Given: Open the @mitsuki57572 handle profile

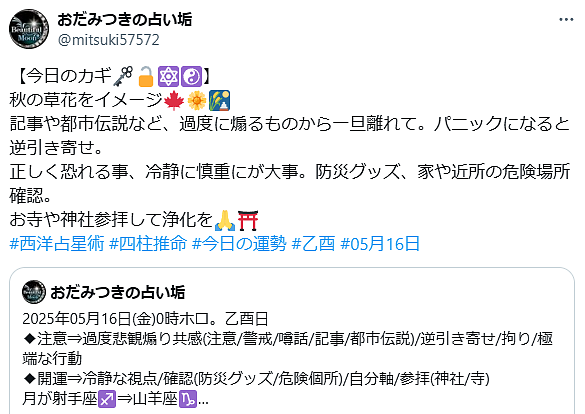Looking at the screenshot, I should tap(109, 40).
